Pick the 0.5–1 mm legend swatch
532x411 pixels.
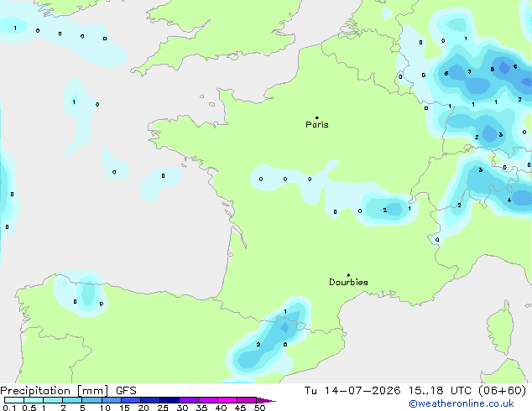34,400
